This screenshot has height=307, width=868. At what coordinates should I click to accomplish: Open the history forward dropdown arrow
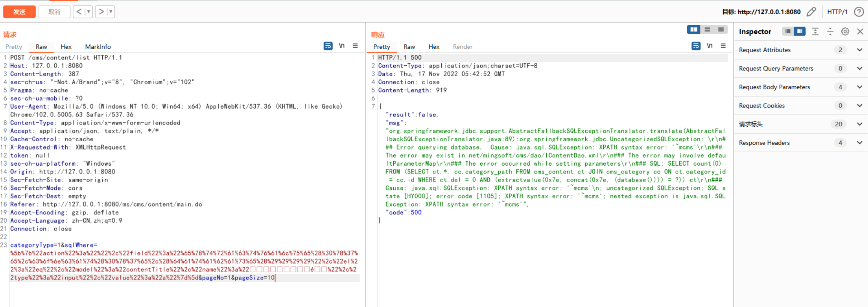tap(111, 12)
